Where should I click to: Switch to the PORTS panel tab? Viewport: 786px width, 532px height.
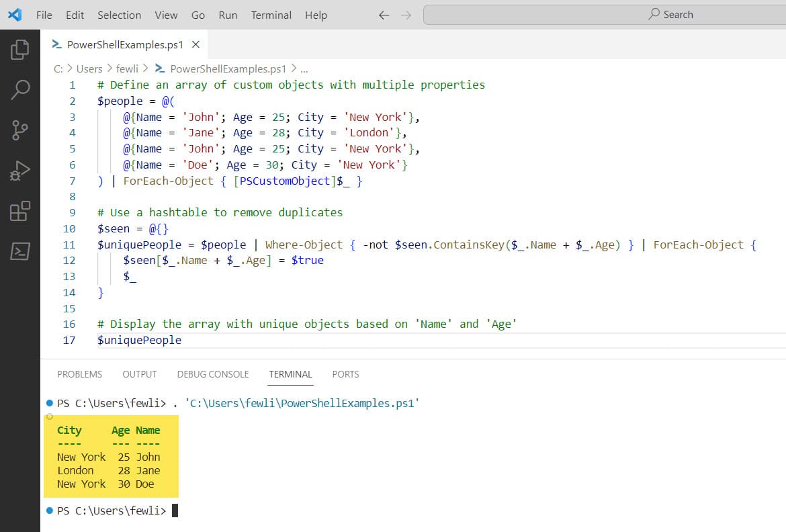pyautogui.click(x=345, y=374)
